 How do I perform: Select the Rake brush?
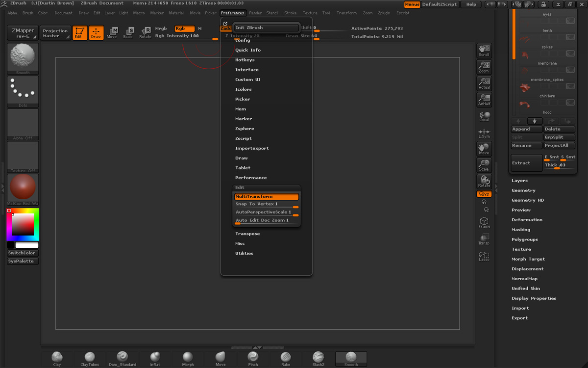tap(285, 358)
